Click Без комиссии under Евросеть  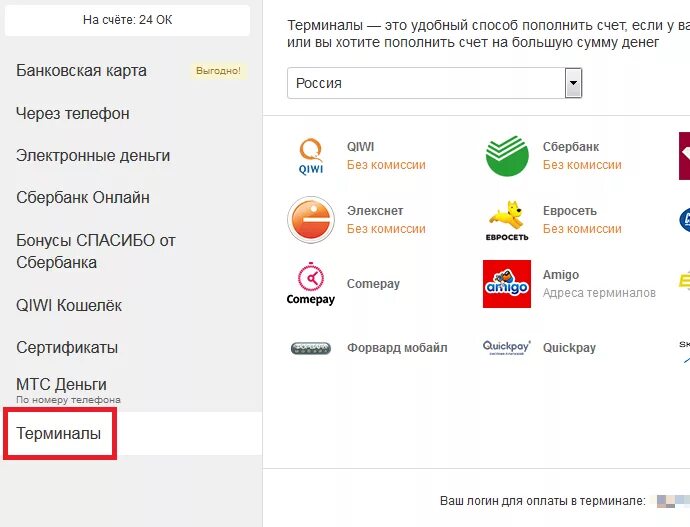pos(582,229)
